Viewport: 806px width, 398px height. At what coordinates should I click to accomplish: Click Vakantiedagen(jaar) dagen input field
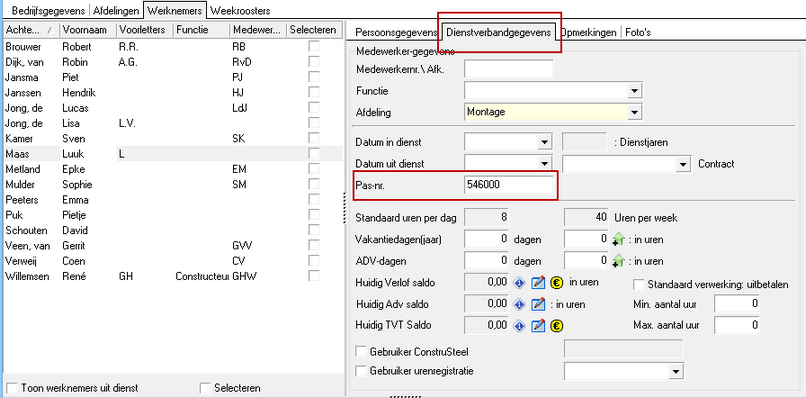pyautogui.click(x=486, y=239)
